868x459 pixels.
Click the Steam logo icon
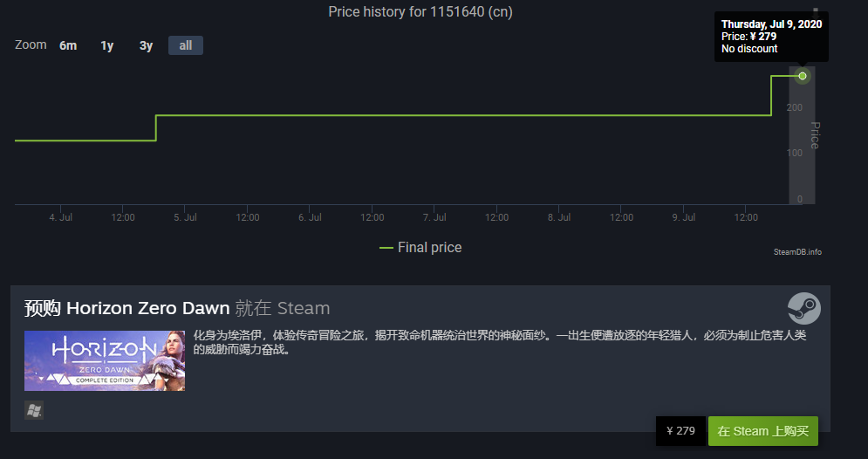tap(803, 308)
